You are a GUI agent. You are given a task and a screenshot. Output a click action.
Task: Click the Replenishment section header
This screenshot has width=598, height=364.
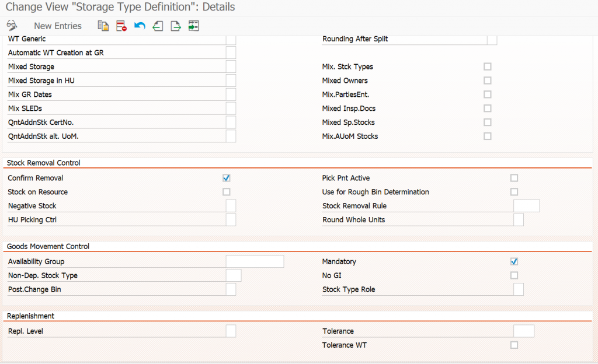point(30,316)
